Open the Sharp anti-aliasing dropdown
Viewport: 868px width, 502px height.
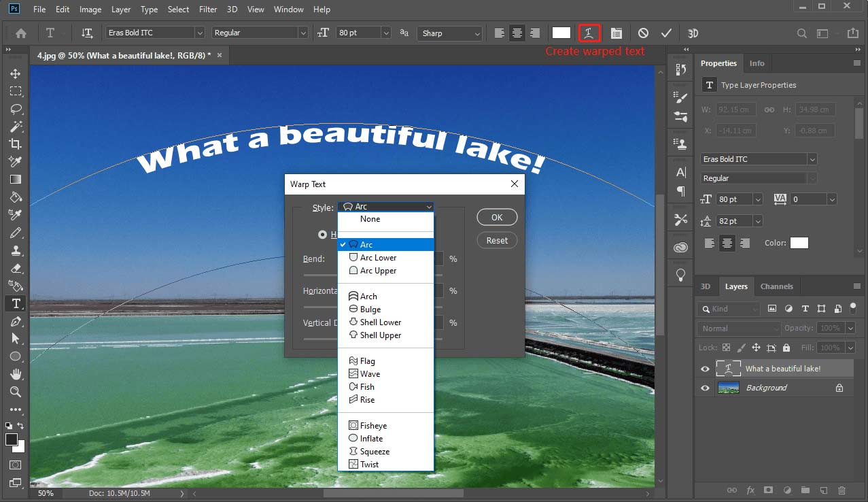(450, 32)
